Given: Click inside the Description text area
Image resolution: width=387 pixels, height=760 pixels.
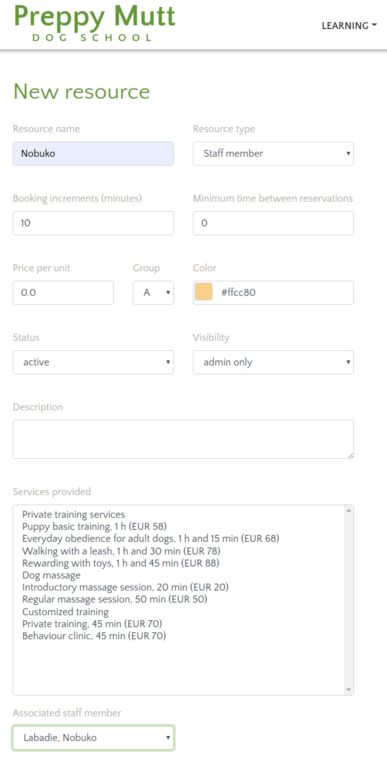Looking at the screenshot, I should 183,439.
